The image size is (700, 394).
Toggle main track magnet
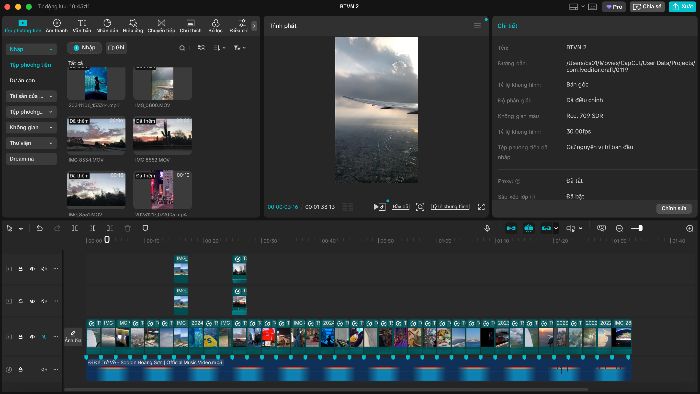pos(511,228)
